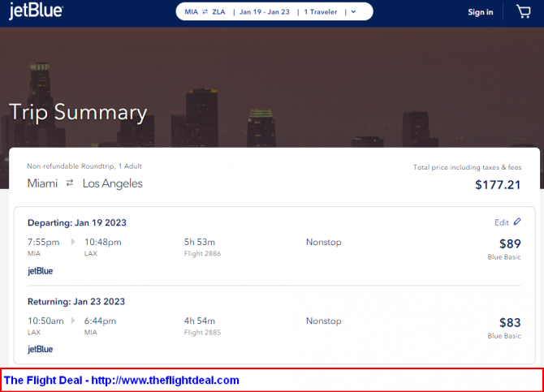
Task: Open theflightdeal.com link in the banner
Action: [x=165, y=380]
